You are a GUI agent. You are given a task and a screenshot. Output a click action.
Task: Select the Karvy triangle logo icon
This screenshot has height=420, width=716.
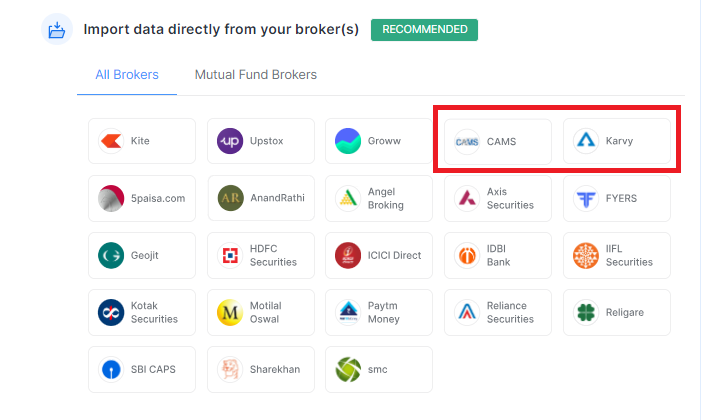tap(586, 141)
